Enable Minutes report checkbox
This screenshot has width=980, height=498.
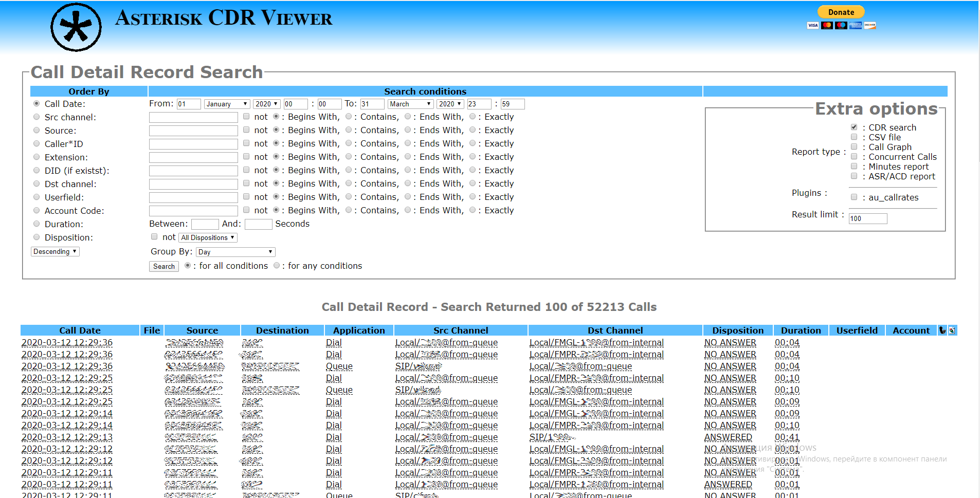(854, 167)
